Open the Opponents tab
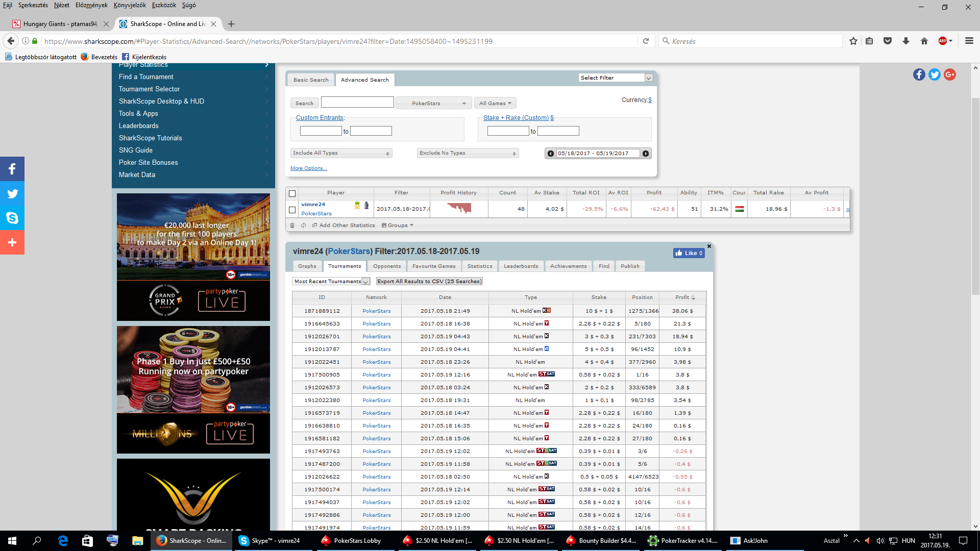The height and width of the screenshot is (551, 980). click(x=387, y=266)
